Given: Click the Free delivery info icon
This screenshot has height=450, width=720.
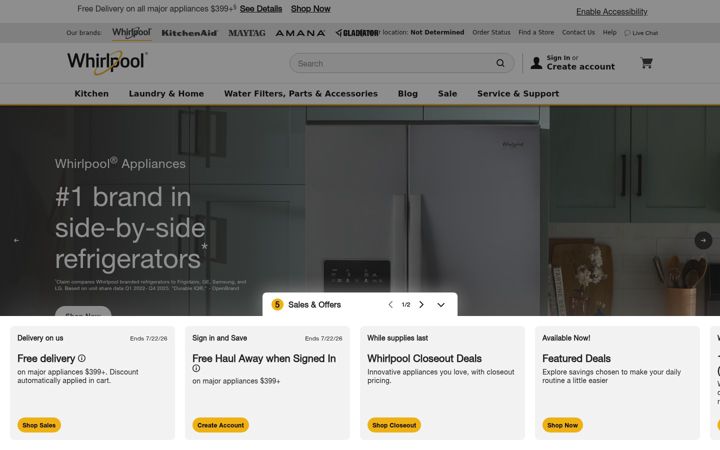Looking at the screenshot, I should point(81,358).
